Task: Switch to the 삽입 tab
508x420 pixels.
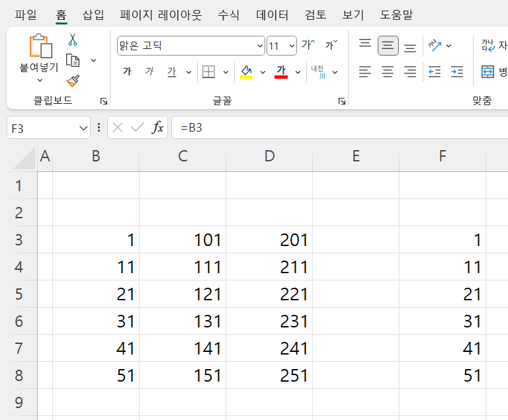Action: click(x=93, y=15)
